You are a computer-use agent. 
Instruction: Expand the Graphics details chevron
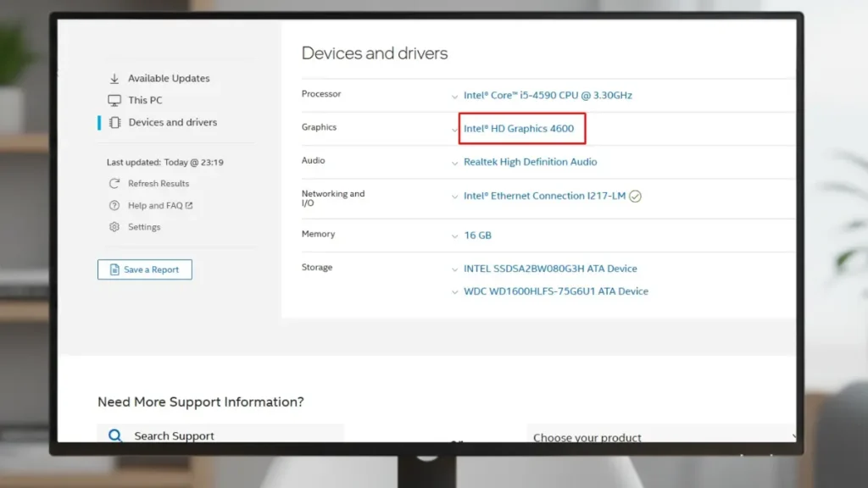coord(455,129)
